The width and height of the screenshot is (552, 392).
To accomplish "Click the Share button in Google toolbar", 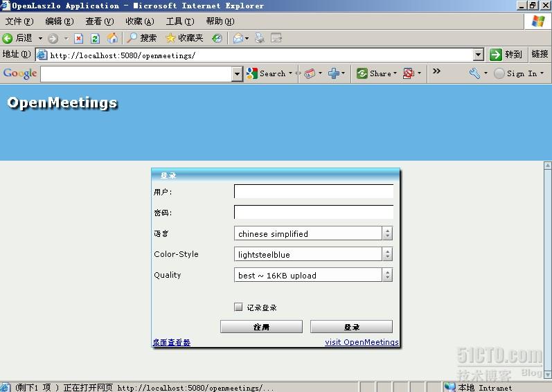I will 374,73.
